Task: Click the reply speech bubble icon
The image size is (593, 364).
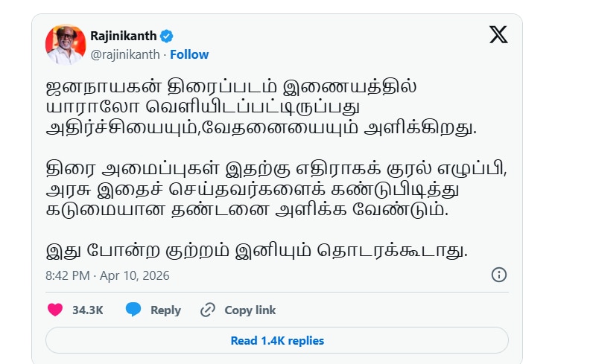Action: click(133, 310)
